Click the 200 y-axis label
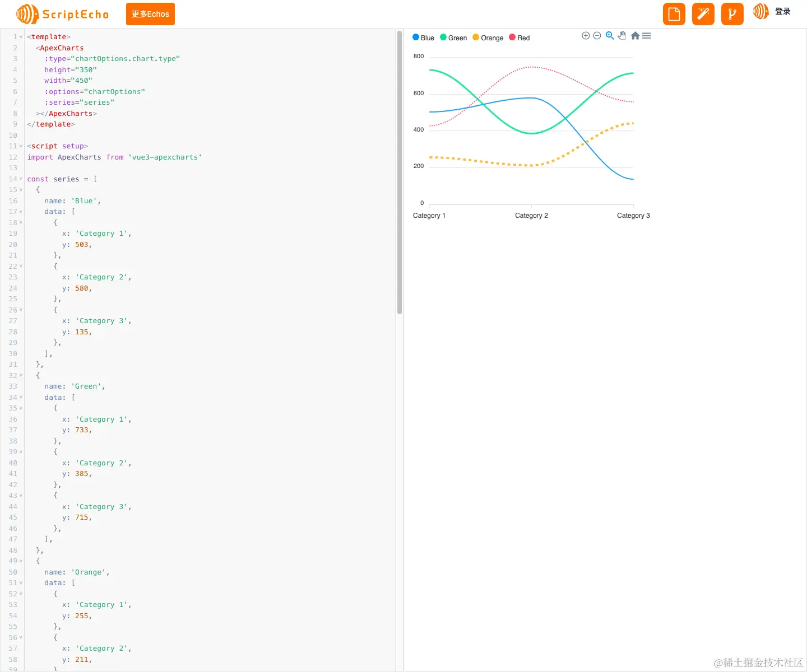807x672 pixels. coord(419,166)
